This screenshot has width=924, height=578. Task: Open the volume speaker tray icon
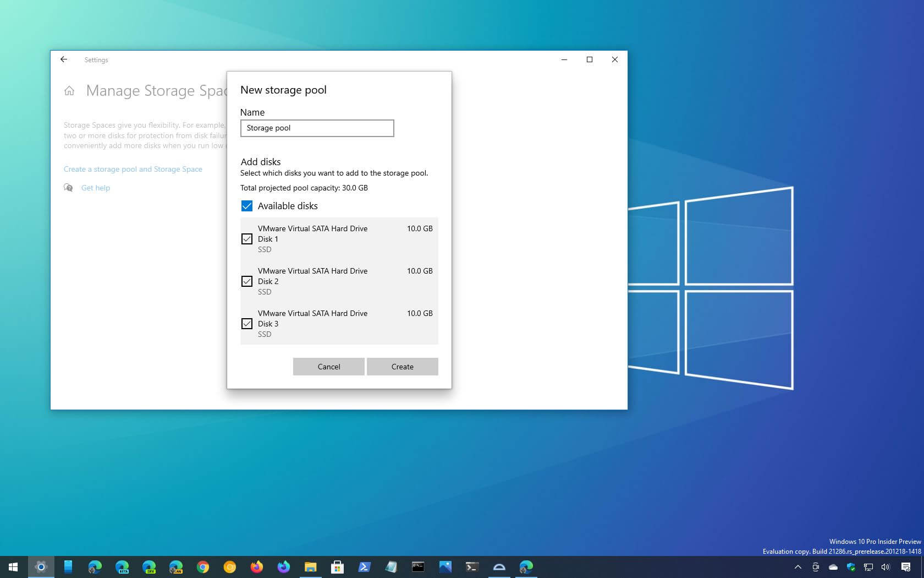[x=886, y=567]
